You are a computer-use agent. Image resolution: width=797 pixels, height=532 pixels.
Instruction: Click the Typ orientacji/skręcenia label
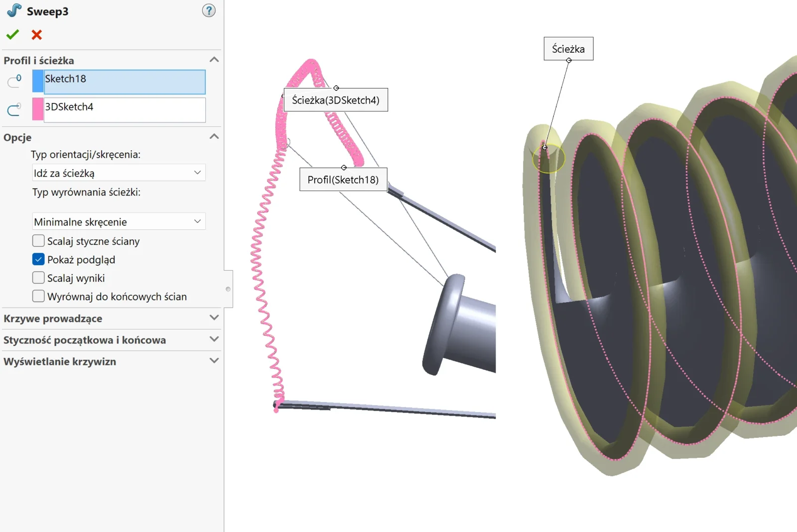86,154
